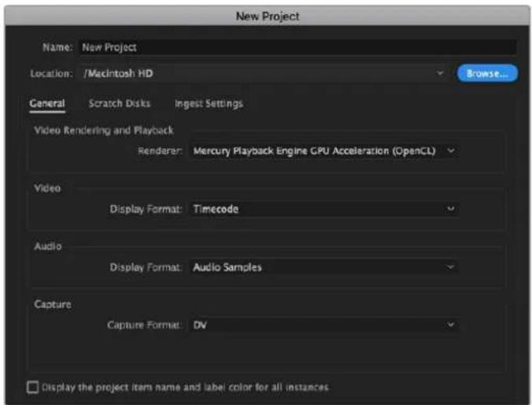Open the Renderer dropdown
The width and height of the screenshot is (532, 405).
324,151
